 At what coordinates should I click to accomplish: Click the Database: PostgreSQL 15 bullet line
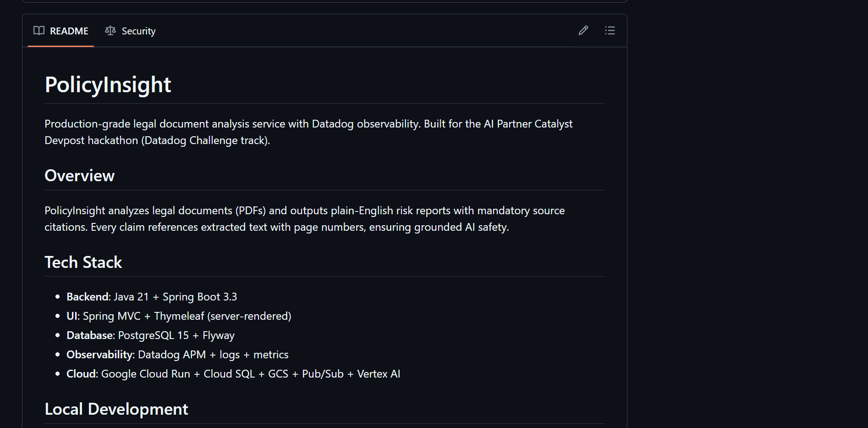click(150, 335)
